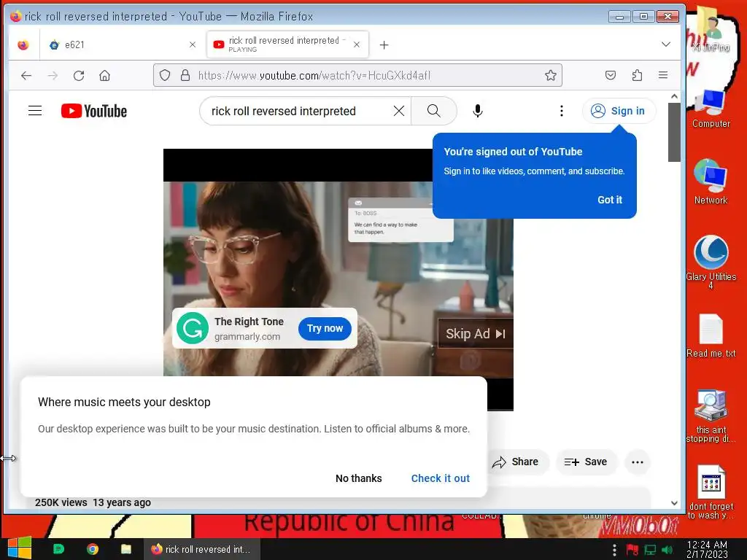Viewport: 747px width, 560px height.
Task: Skip the video advertisement
Action: [476, 334]
